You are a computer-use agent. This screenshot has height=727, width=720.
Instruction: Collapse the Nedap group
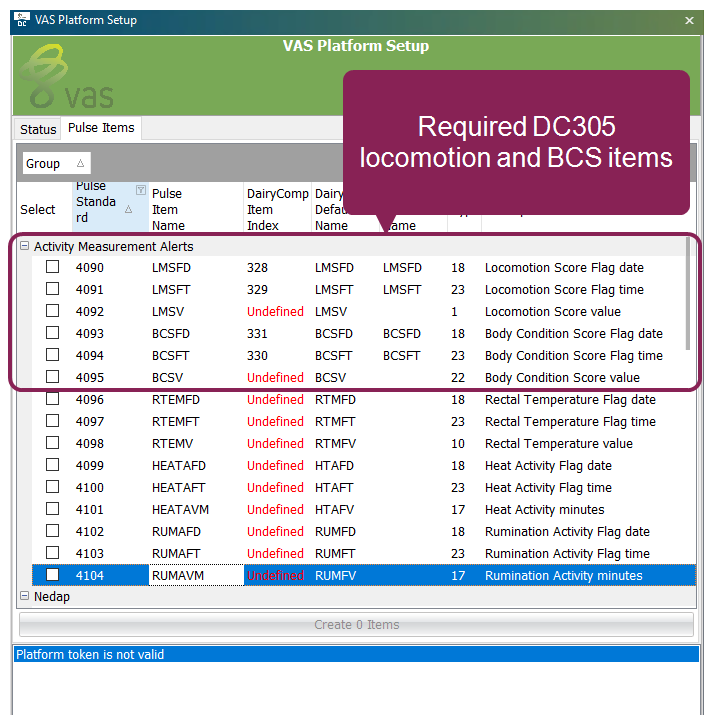click(x=25, y=597)
